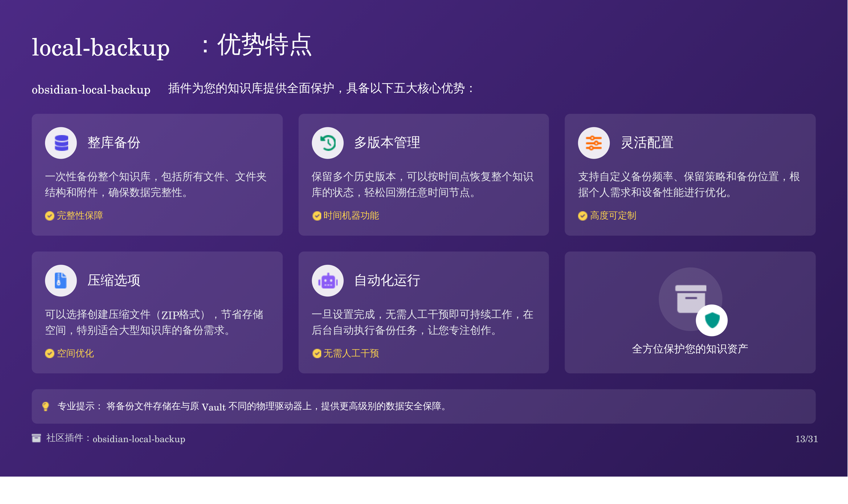Screen dimensions: 848x504
Task: Click the robot icon beside 自动化运行
Action: [328, 281]
